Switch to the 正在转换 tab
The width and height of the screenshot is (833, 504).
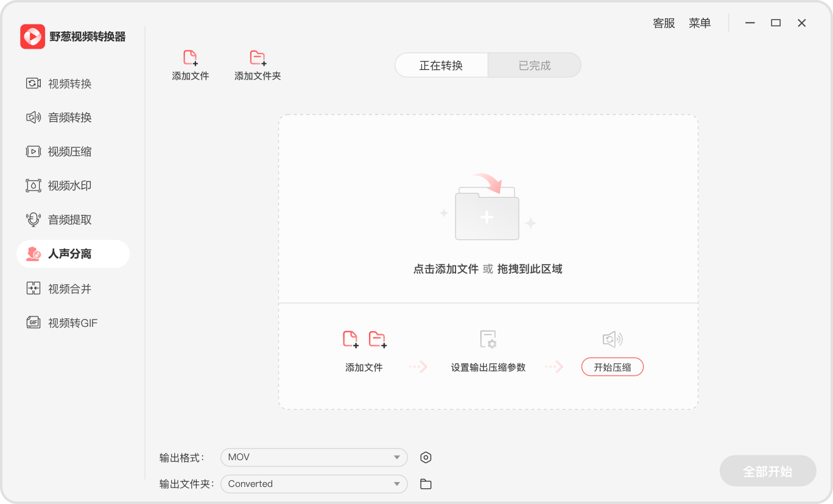pyautogui.click(x=441, y=66)
